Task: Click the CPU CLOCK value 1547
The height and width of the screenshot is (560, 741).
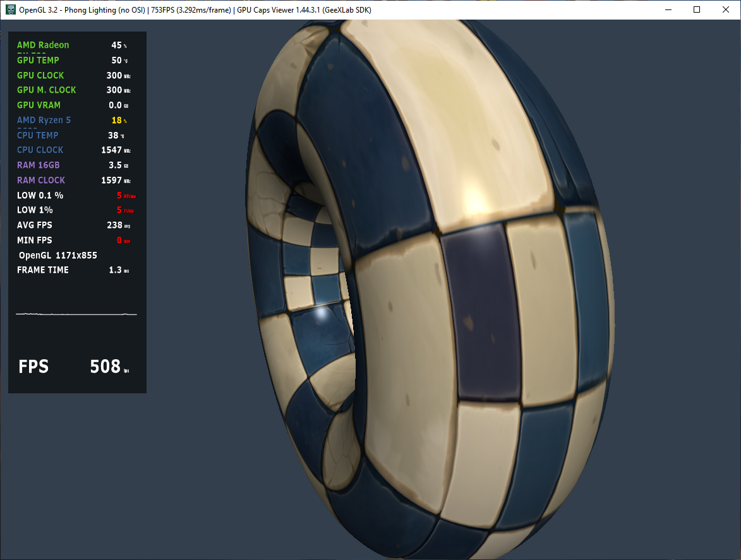Action: [x=112, y=150]
